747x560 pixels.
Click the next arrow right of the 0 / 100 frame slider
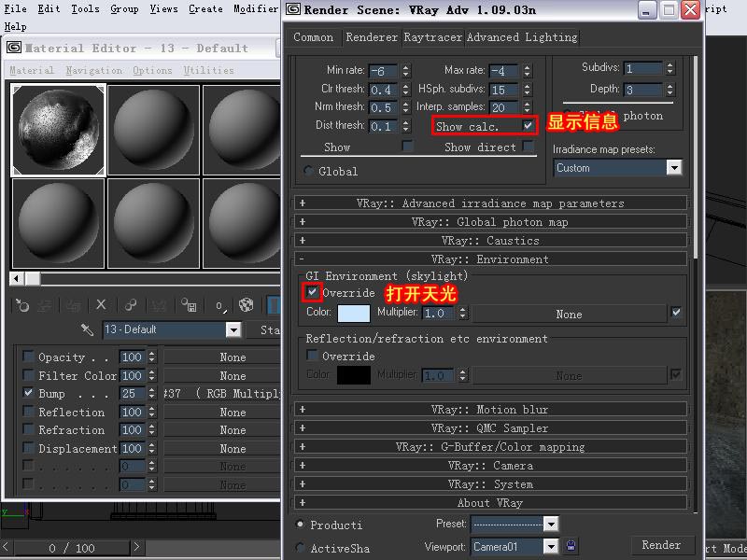pyautogui.click(x=136, y=547)
